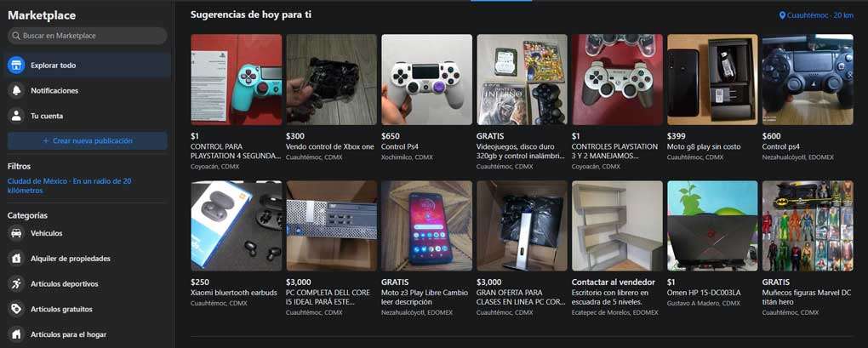This screenshot has width=868, height=348.
Task: Select the Artículos para el hogar icon
Action: (16, 334)
